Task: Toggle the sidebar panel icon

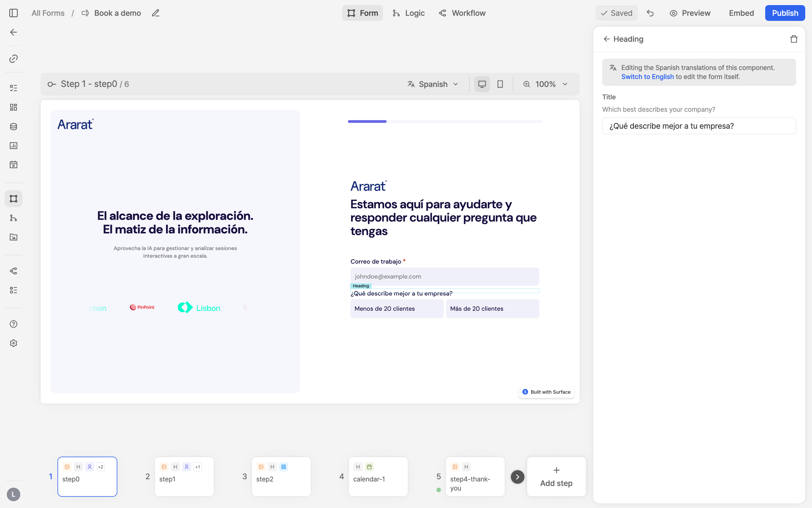Action: (14, 13)
